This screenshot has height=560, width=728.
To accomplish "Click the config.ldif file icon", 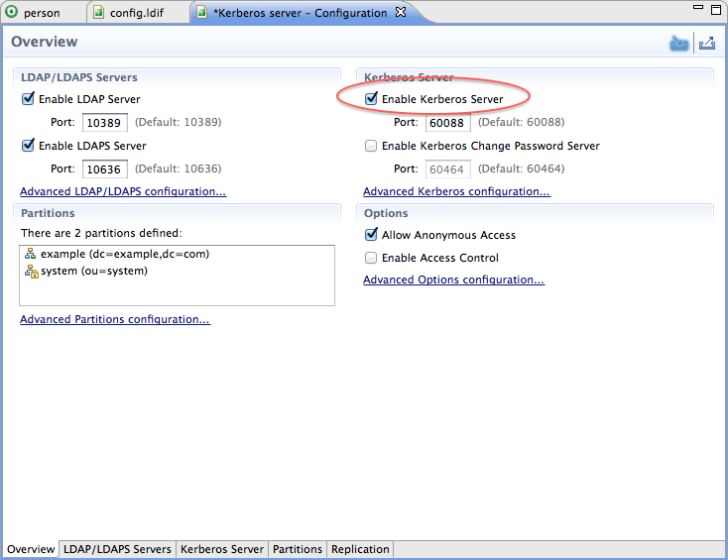I will tap(98, 13).
